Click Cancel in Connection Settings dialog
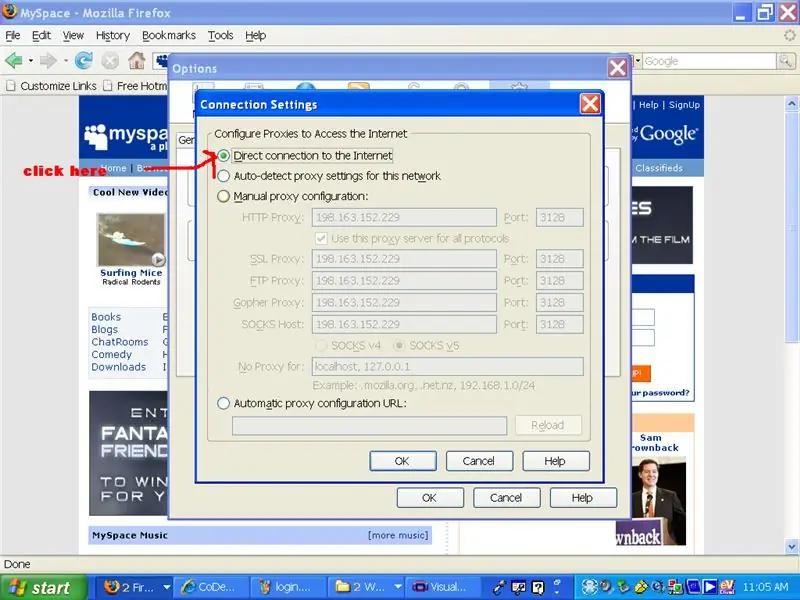Image resolution: width=800 pixels, height=600 pixels. 479,461
